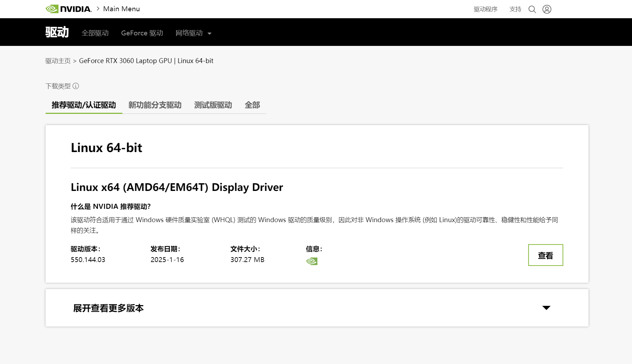Click the info icon beside 下载类型
Image resolution: width=632 pixels, height=364 pixels.
[x=76, y=86]
